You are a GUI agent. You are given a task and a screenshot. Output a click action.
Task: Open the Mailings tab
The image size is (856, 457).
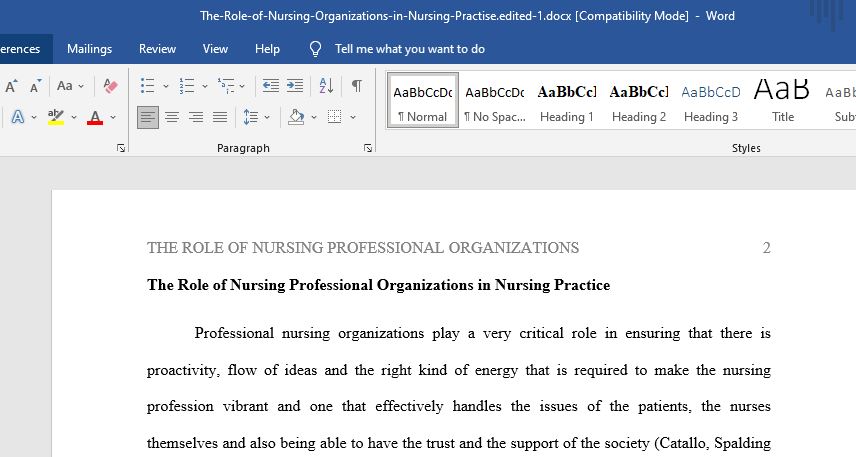[x=90, y=49]
